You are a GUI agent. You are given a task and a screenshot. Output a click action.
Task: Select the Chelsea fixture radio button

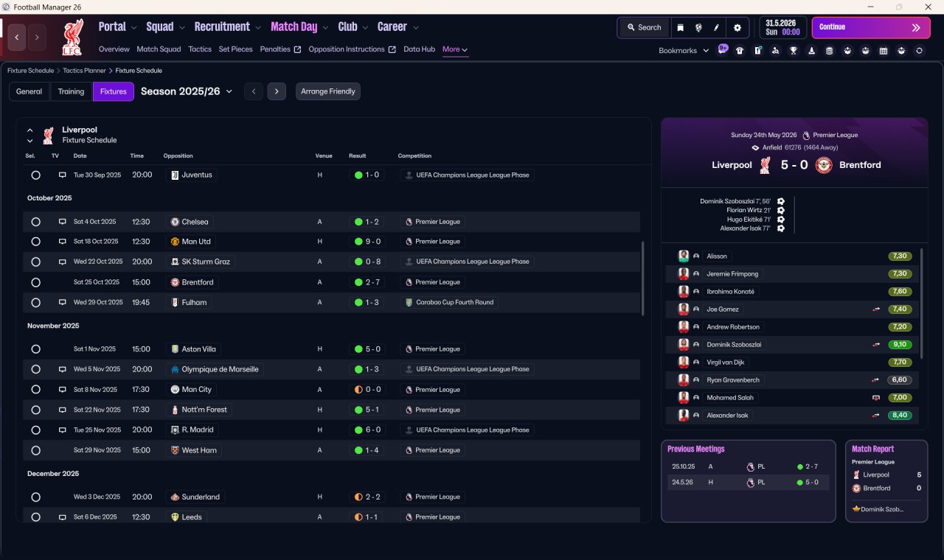[x=35, y=222]
